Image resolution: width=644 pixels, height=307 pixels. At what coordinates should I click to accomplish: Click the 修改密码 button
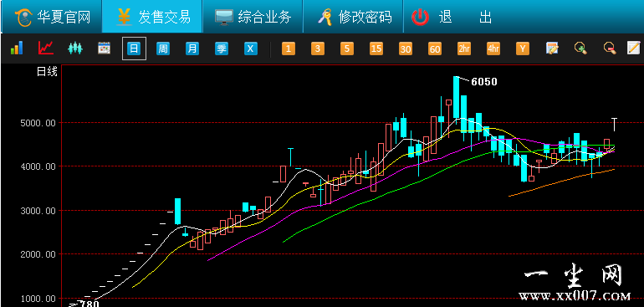(x=354, y=17)
